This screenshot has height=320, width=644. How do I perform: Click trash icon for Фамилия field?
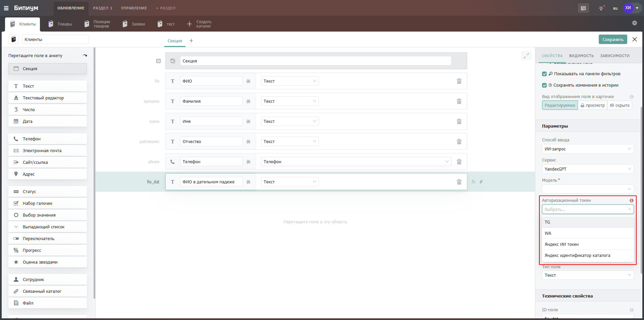459,101
